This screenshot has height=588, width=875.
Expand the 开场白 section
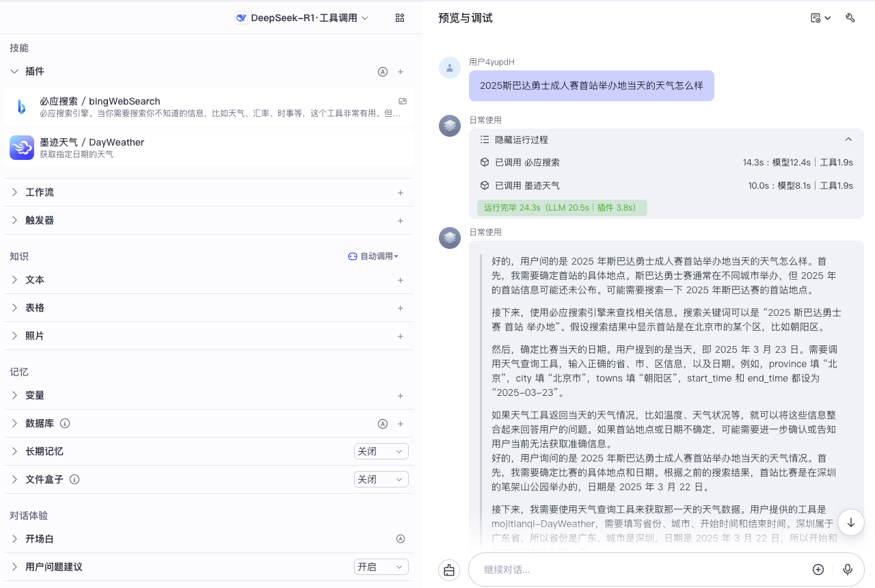15,539
